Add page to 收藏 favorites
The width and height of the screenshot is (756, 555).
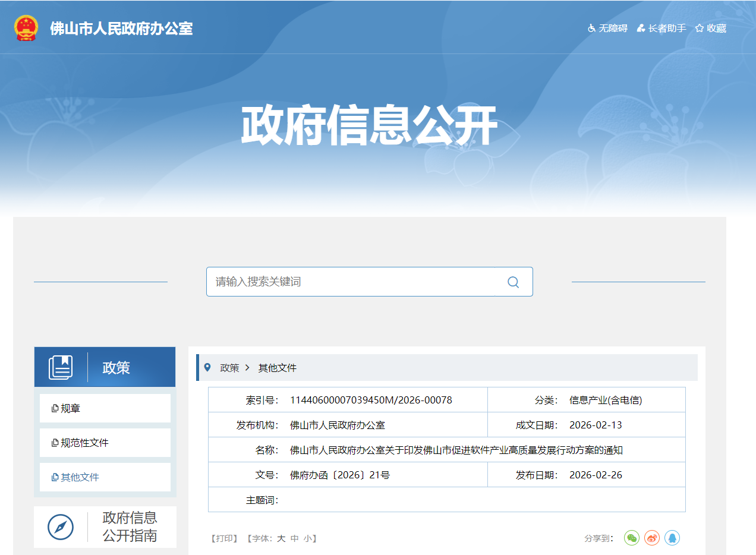click(x=711, y=28)
